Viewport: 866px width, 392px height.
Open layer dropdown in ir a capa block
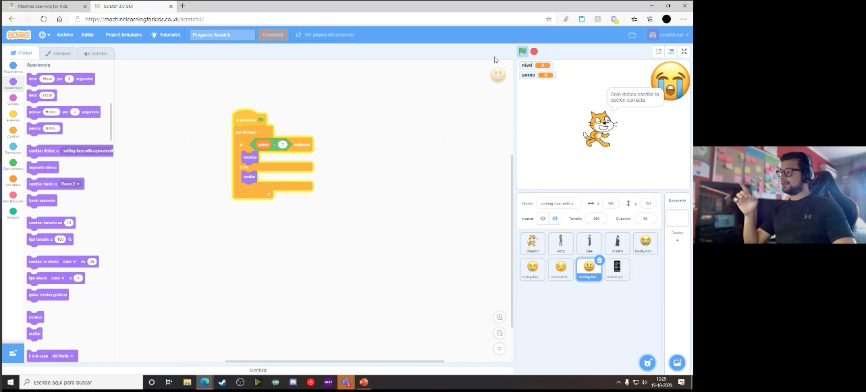point(62,356)
